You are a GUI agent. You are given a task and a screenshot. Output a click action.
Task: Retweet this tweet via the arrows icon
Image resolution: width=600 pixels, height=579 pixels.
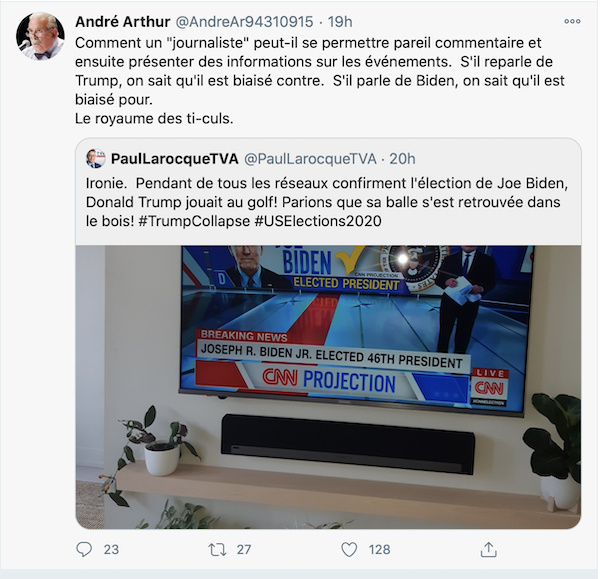217,550
